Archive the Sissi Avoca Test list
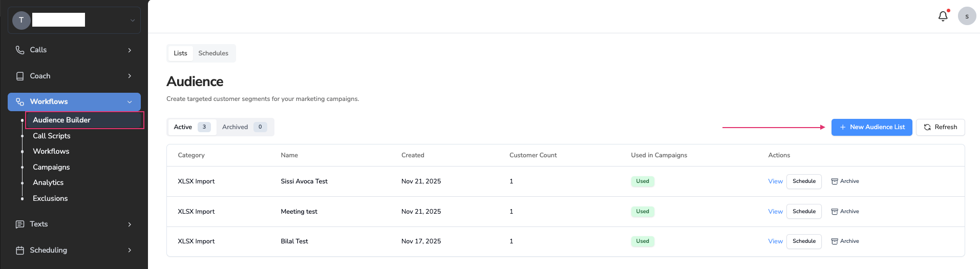The image size is (980, 269). tap(845, 181)
